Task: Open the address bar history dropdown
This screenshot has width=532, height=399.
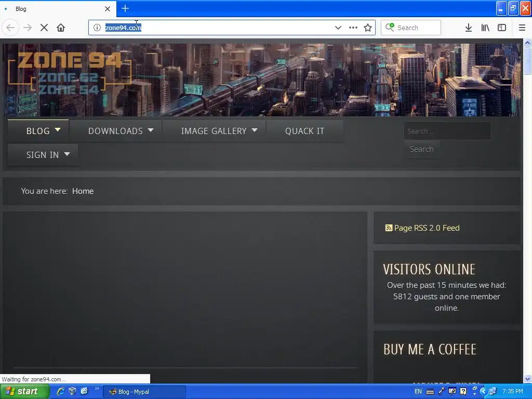Action: click(338, 28)
